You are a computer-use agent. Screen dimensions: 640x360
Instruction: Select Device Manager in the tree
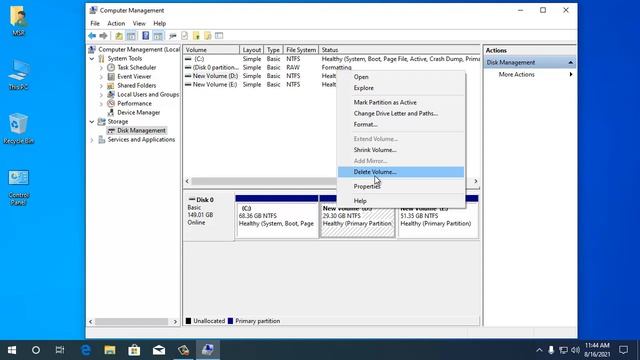click(138, 112)
